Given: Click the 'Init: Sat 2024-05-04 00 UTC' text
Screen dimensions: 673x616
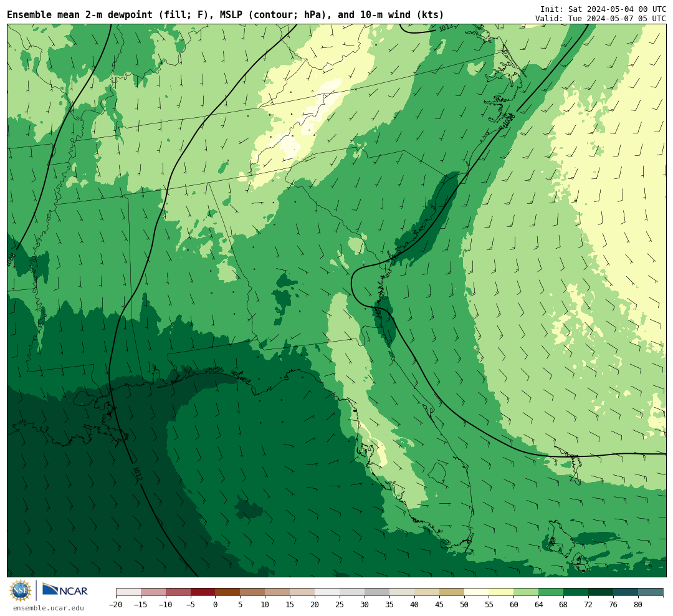Looking at the screenshot, I should click(x=603, y=9).
